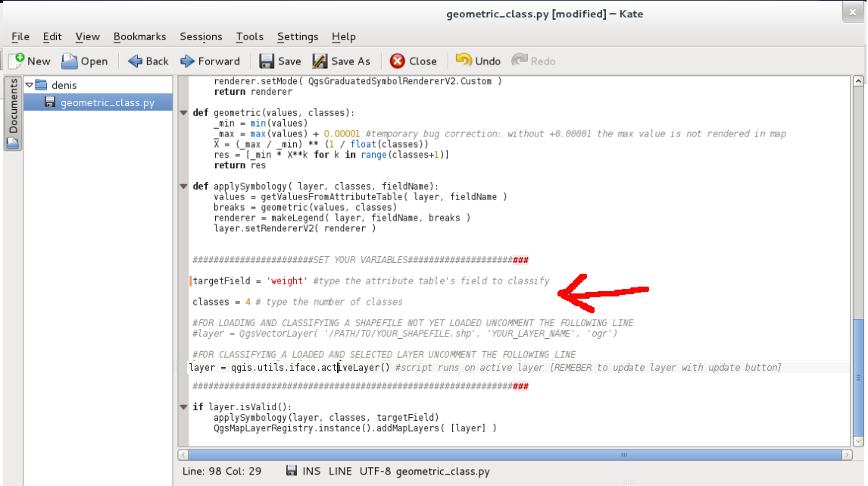Go back using the Back navigation icon
The height and width of the screenshot is (486, 868).
148,61
